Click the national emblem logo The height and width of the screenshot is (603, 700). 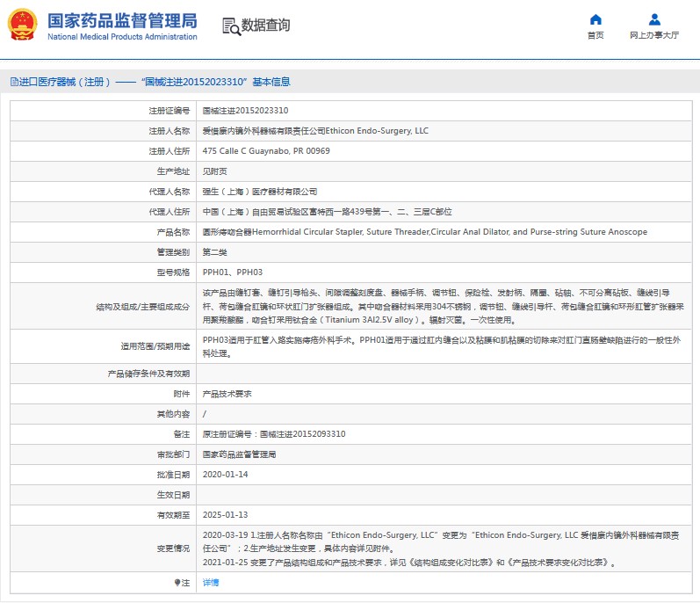pos(22,25)
